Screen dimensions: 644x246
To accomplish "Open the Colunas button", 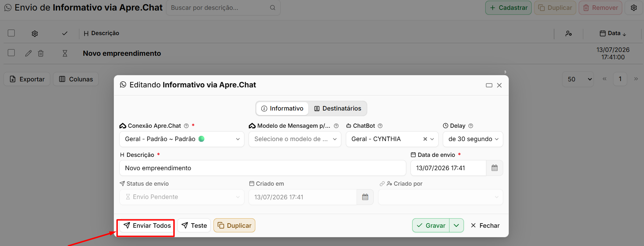I will tap(76, 79).
